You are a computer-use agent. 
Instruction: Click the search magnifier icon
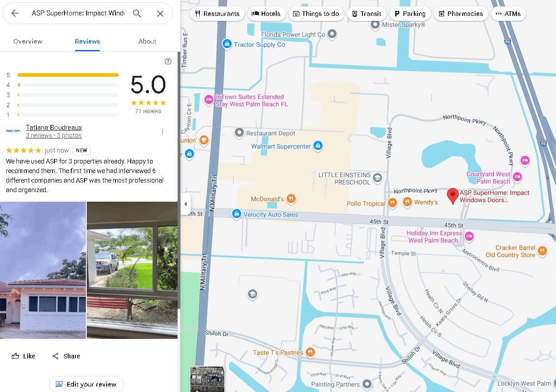tap(137, 14)
